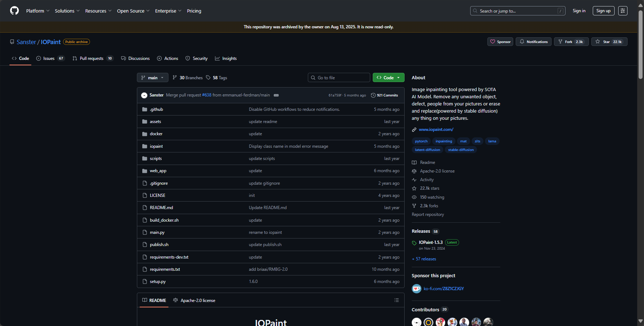
Task: Open pull request #638 link
Action: pyautogui.click(x=207, y=95)
